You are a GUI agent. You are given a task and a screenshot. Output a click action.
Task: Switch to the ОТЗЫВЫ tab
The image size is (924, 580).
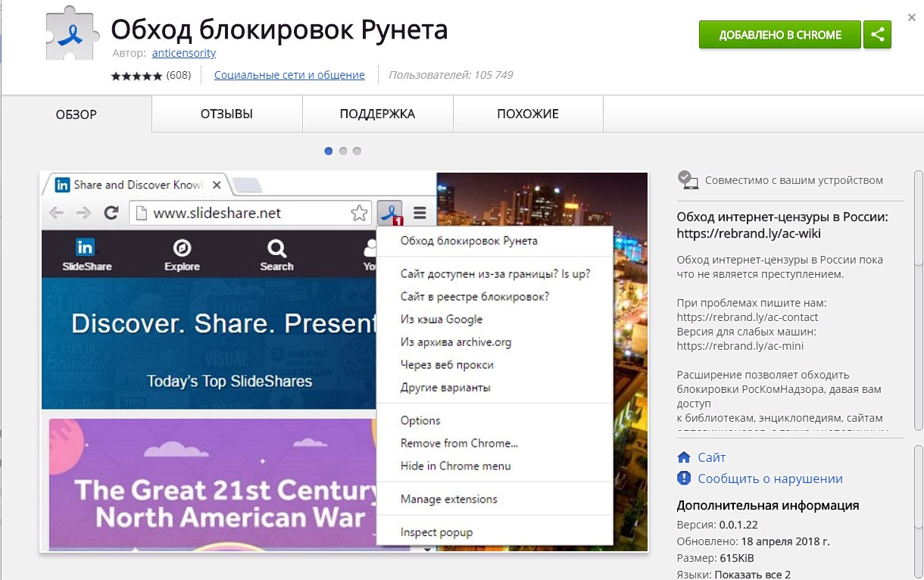[x=226, y=114]
